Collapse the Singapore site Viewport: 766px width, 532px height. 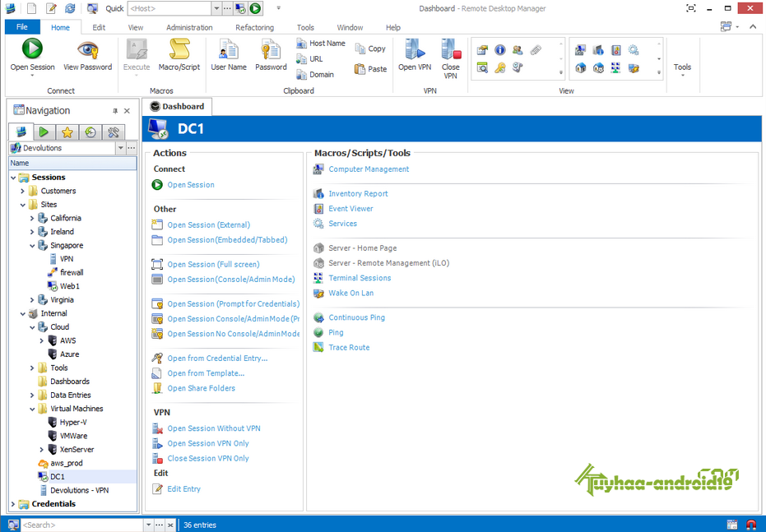32,246
